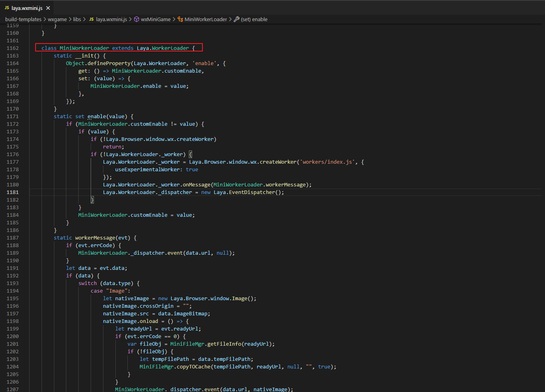The image size is (545, 392).
Task: Click the wxMiniGame module cube icon
Action: point(137,19)
